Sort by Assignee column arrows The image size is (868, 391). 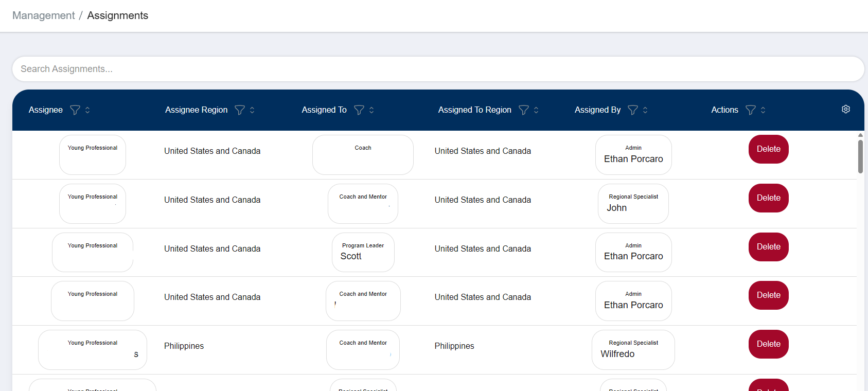87,110
